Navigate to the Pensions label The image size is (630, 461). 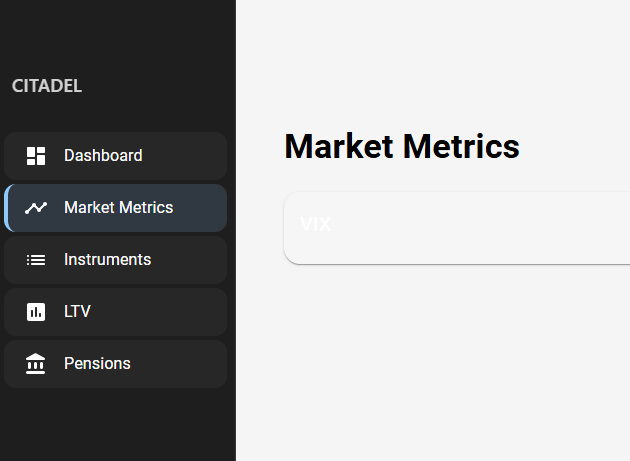coord(97,364)
